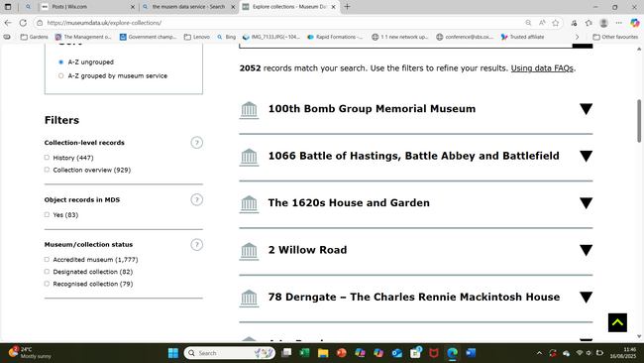This screenshot has height=363, width=644.
Task: Click the page vertical scrollbar thumb
Action: 639,121
